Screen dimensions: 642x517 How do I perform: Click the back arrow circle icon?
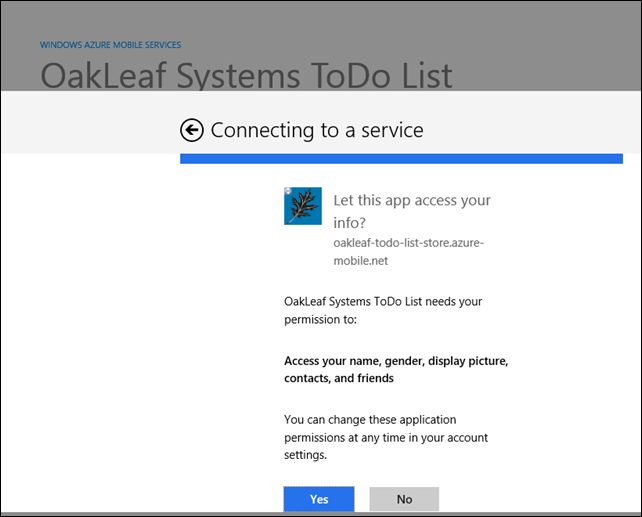[191, 130]
